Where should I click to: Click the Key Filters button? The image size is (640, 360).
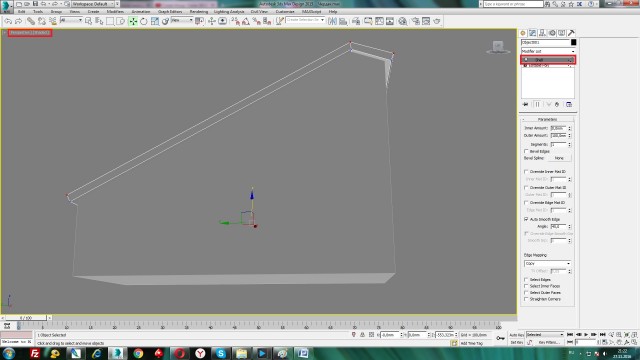pyautogui.click(x=549, y=342)
